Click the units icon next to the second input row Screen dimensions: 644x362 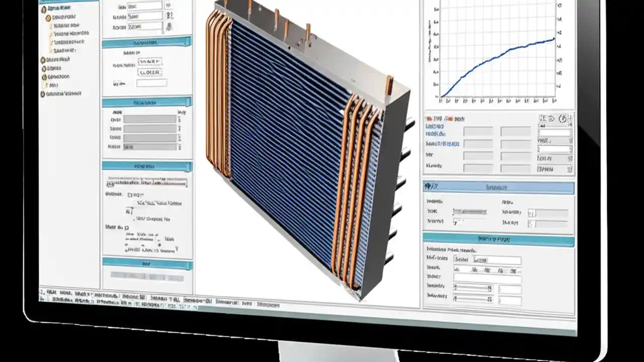click(x=169, y=16)
